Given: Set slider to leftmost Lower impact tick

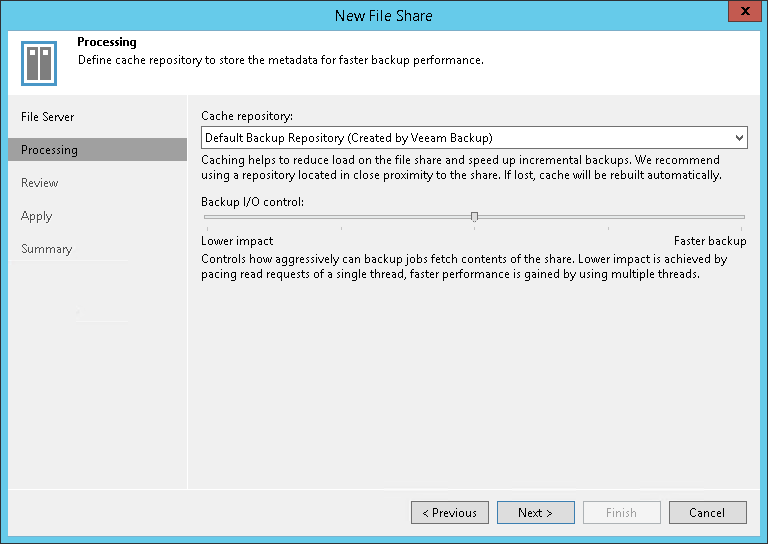Looking at the screenshot, I should tap(207, 228).
